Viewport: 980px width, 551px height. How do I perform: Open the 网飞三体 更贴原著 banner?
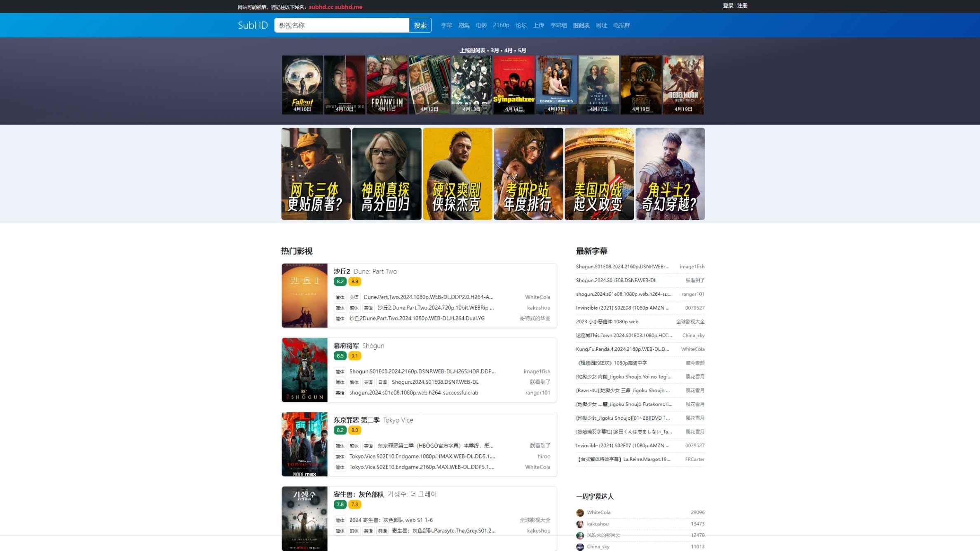(316, 174)
